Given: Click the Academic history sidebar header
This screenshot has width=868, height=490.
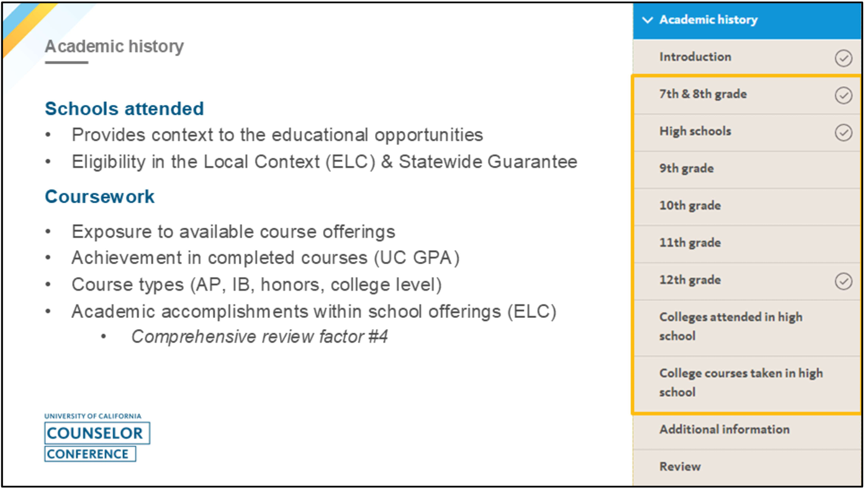Looking at the screenshot, I should [x=708, y=20].
